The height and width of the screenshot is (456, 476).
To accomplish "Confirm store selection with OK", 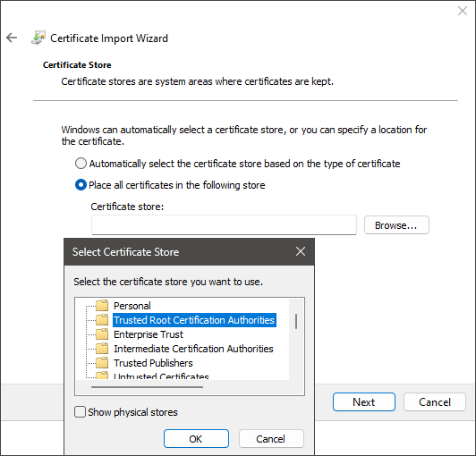I will (196, 439).
